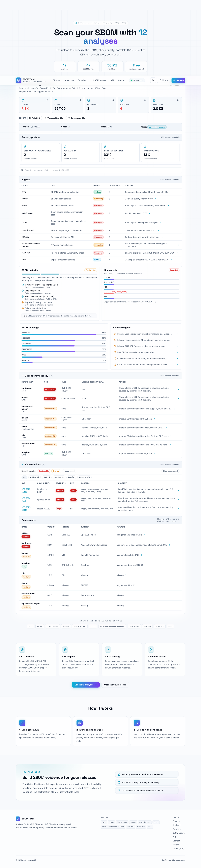Filter vulnerabilities by Critical (2)
Viewport: 201px width, 868px height.
(x=34, y=477)
